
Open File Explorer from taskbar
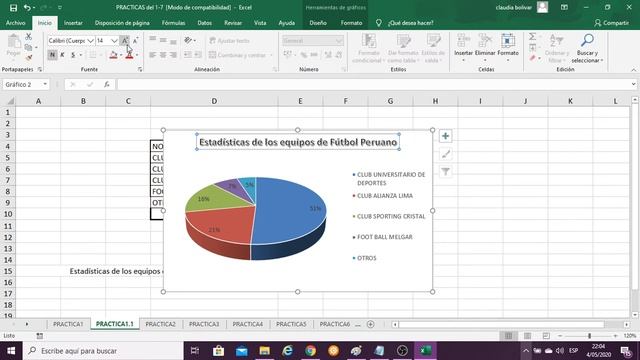tap(264, 351)
